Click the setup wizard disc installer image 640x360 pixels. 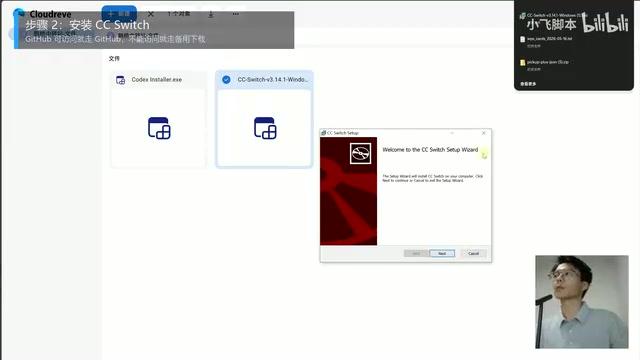(x=360, y=153)
